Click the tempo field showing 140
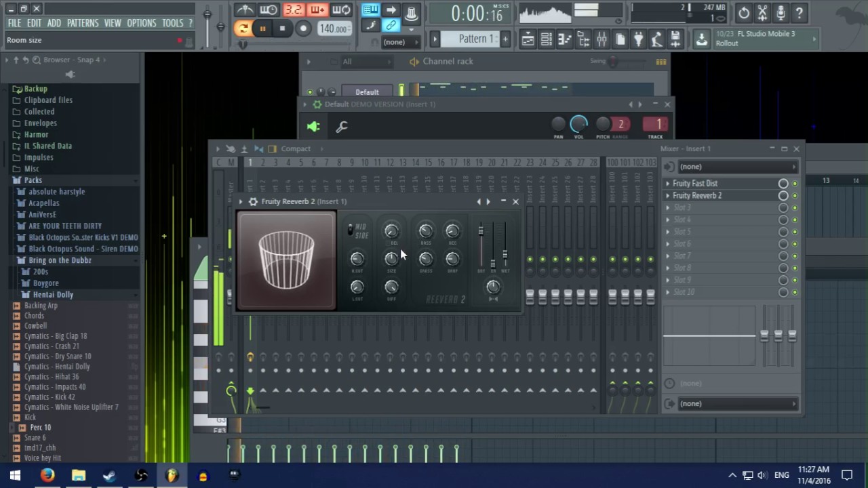868x488 pixels. (334, 29)
